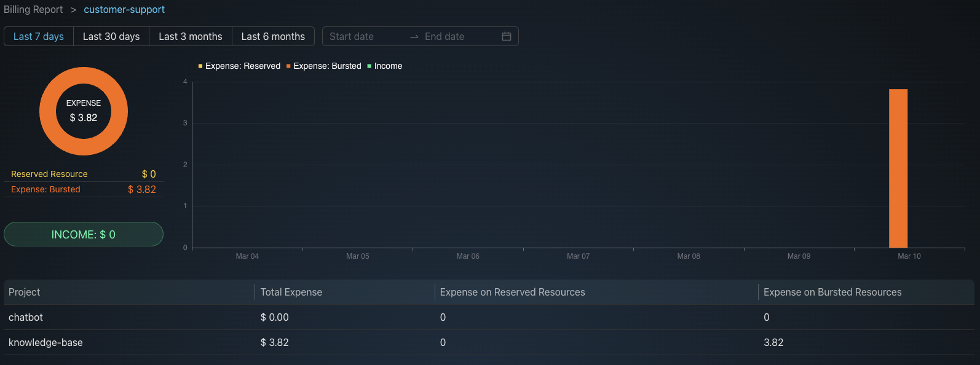This screenshot has width=980, height=365.
Task: Click the orange bar for Mar 10
Action: click(898, 168)
